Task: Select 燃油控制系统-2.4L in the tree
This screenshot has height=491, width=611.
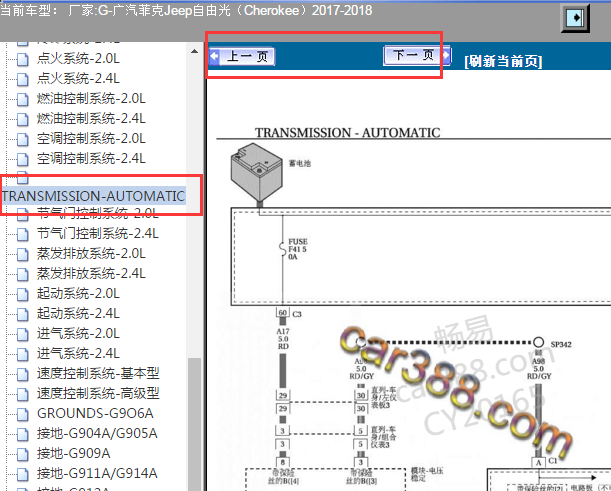Action: pos(91,118)
